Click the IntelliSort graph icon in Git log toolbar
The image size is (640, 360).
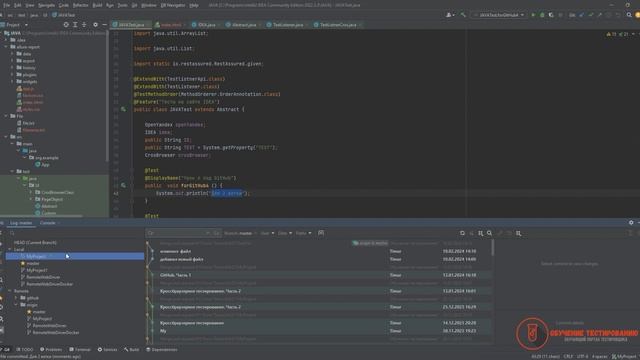pyautogui.click(x=480, y=233)
